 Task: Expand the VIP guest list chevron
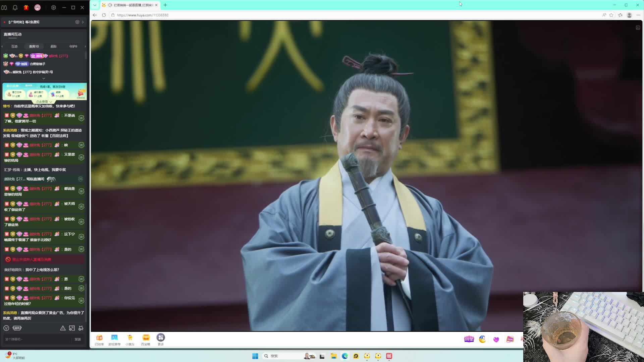pyautogui.click(x=44, y=78)
